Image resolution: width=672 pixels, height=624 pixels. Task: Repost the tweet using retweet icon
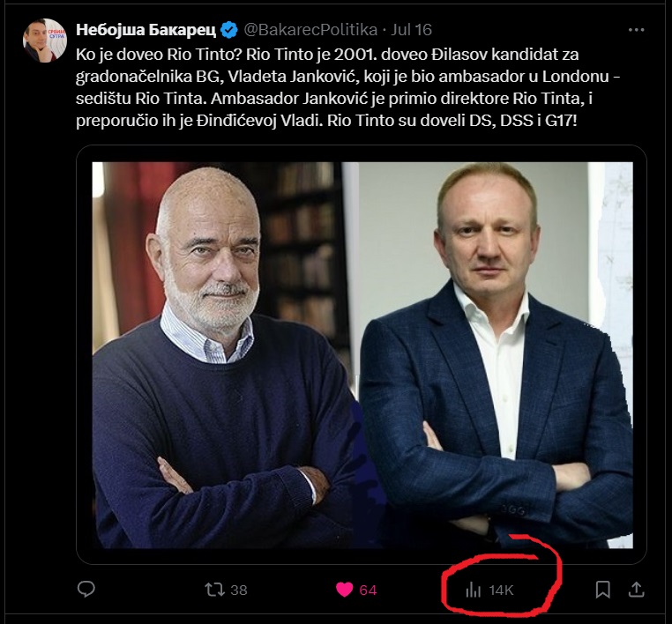pos(214,589)
